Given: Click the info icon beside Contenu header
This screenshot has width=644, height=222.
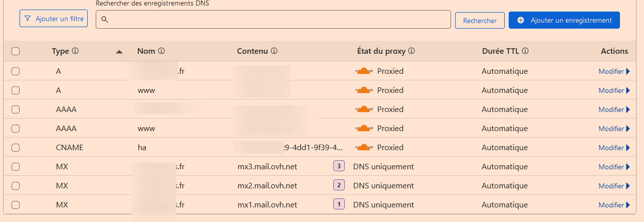Looking at the screenshot, I should (x=274, y=51).
